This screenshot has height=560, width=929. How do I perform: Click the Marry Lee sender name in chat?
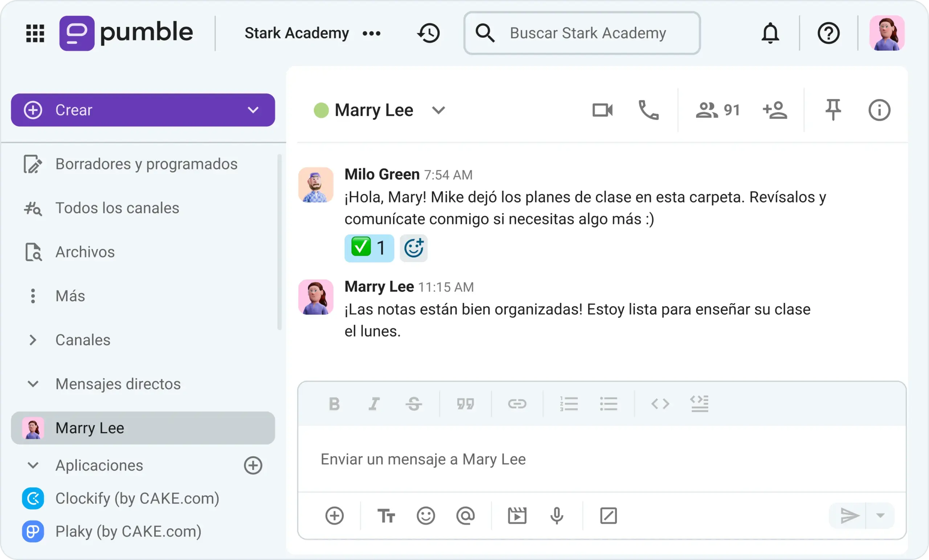[379, 287]
